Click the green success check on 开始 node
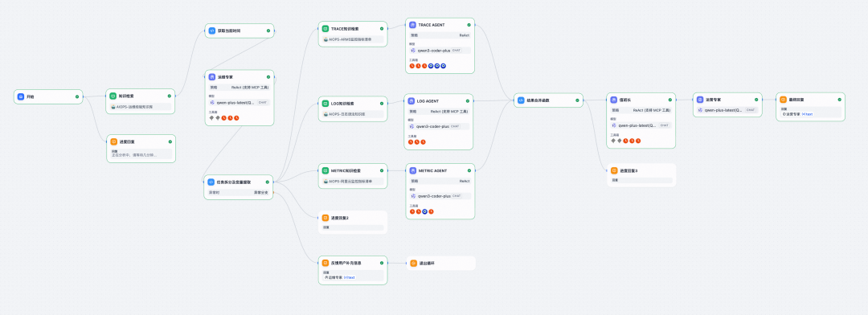This screenshot has width=868, height=315. pos(77,96)
